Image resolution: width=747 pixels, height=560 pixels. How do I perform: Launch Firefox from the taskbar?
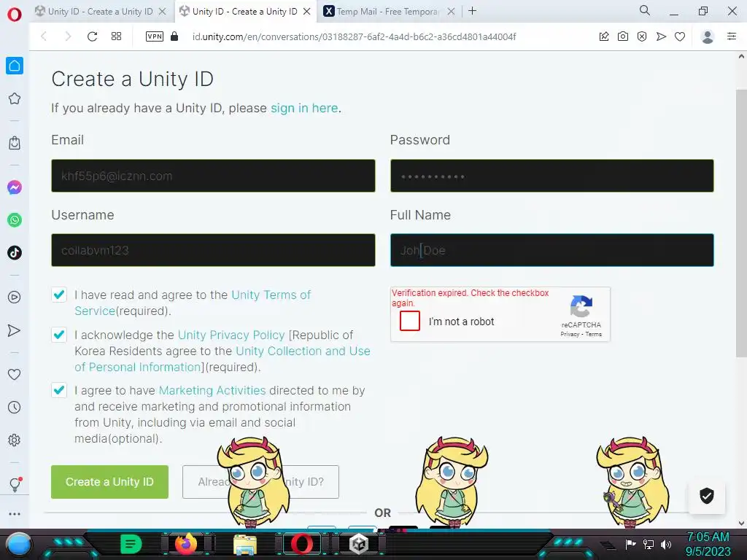click(186, 544)
